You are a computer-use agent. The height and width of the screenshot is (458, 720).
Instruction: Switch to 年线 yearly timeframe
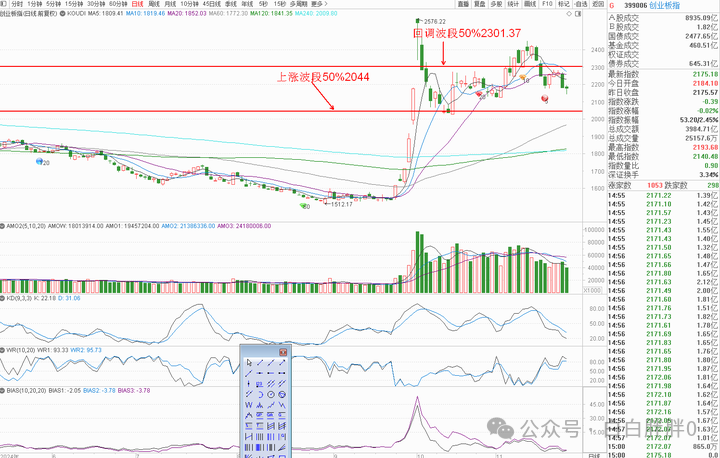click(x=247, y=4)
